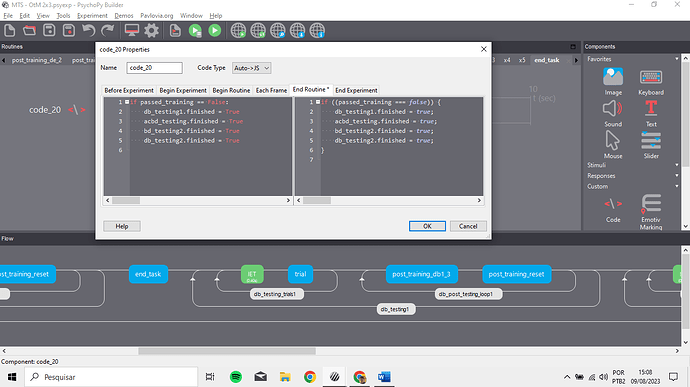Viewport: 690px width, 387px height.
Task: Open Help for code component
Action: click(122, 226)
